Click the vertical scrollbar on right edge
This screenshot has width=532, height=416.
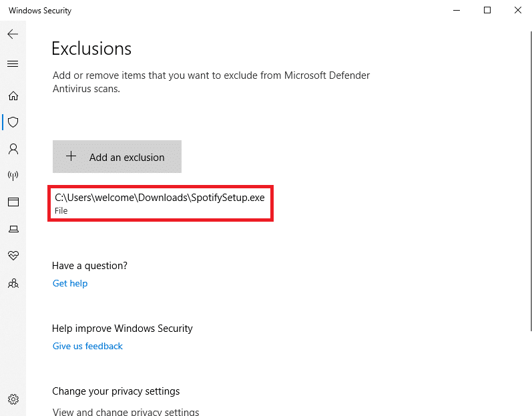pos(531,181)
